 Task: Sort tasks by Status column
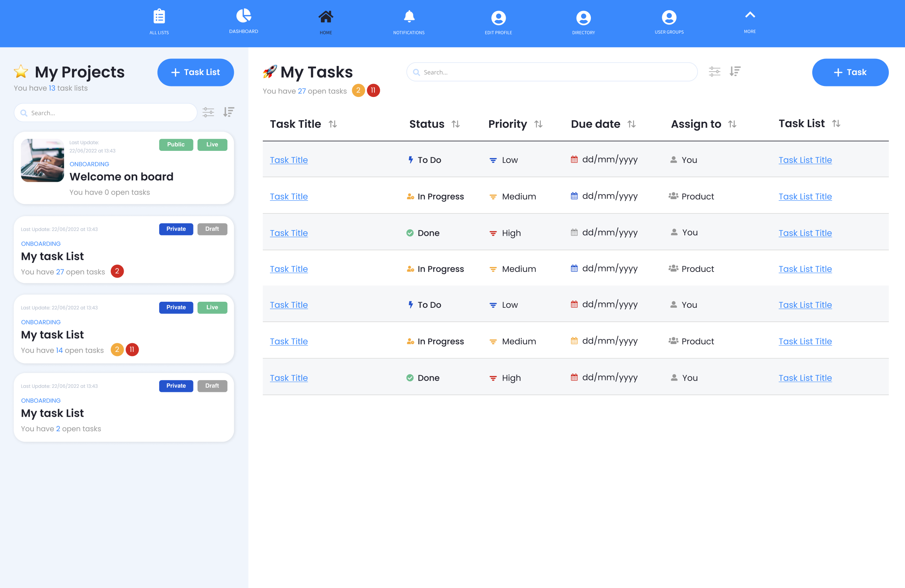(456, 124)
